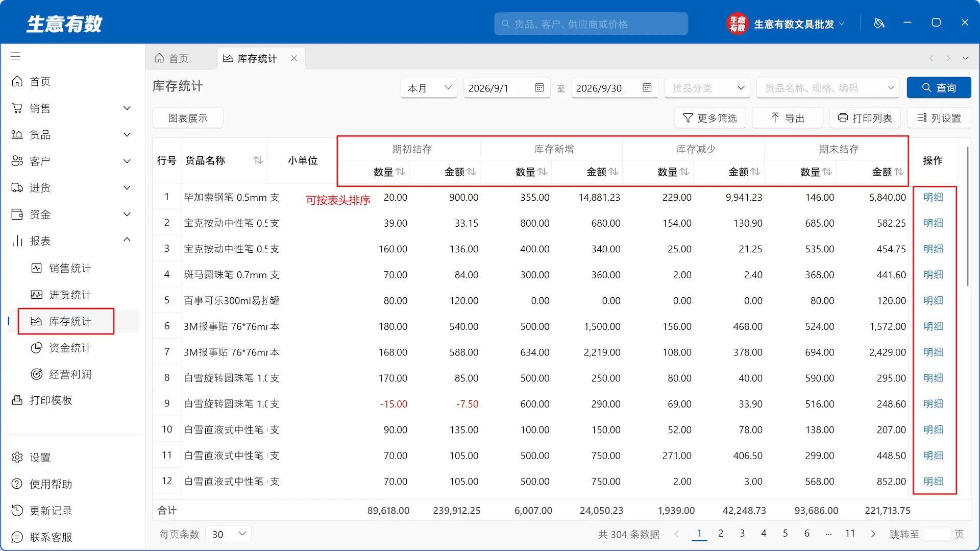The image size is (980, 551).
Task: Click the 导出 export button
Action: point(788,118)
